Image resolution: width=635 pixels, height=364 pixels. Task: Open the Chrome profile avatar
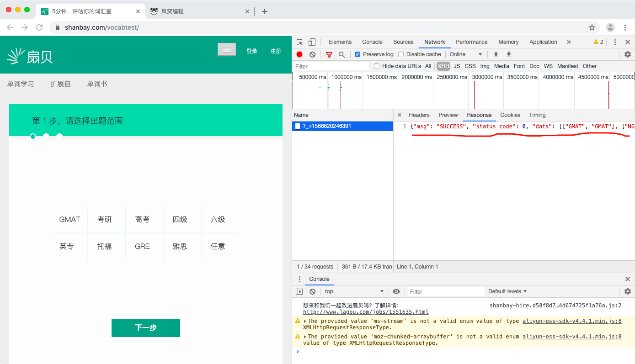610,27
